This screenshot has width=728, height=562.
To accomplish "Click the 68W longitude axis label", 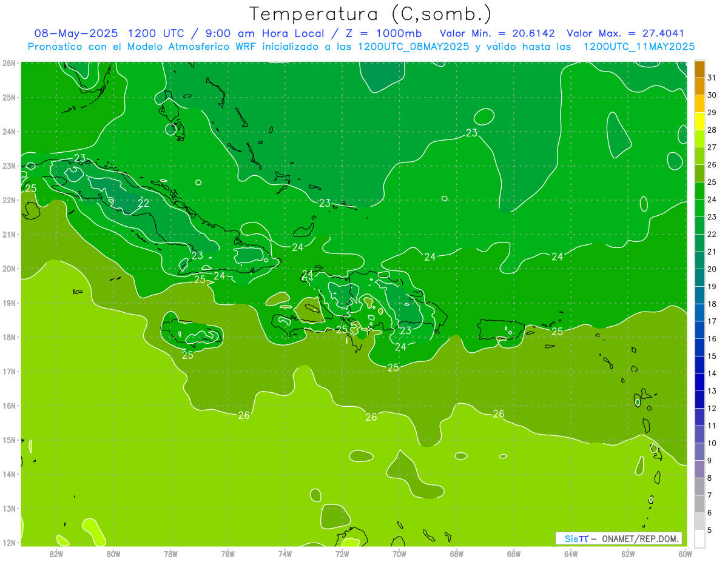I will point(457,554).
